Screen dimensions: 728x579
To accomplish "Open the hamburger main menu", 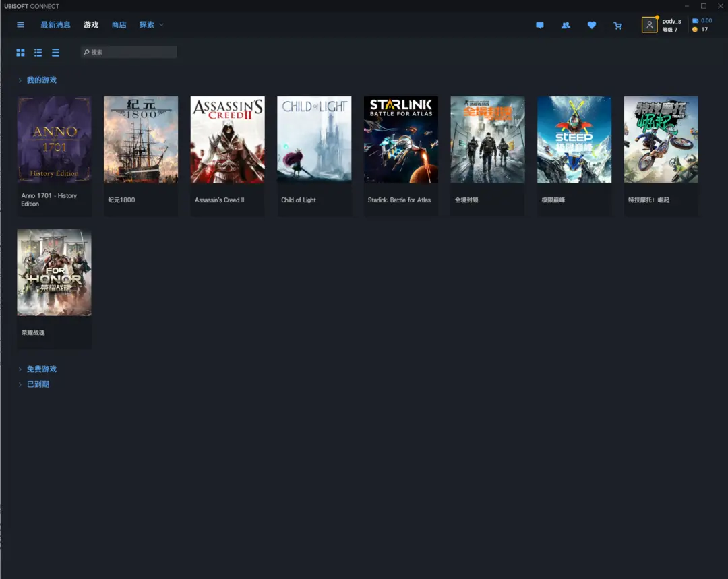I will (x=20, y=25).
